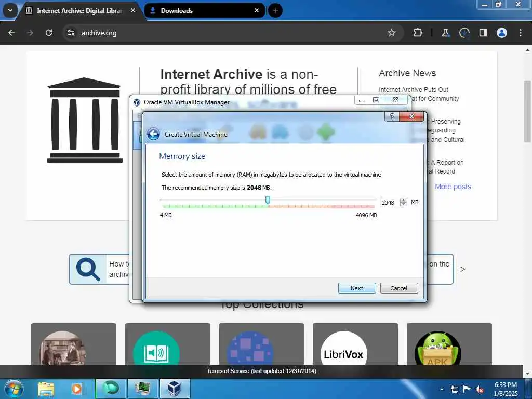Decrease memory using the spinner down arrow
532x399 pixels.
tap(403, 204)
